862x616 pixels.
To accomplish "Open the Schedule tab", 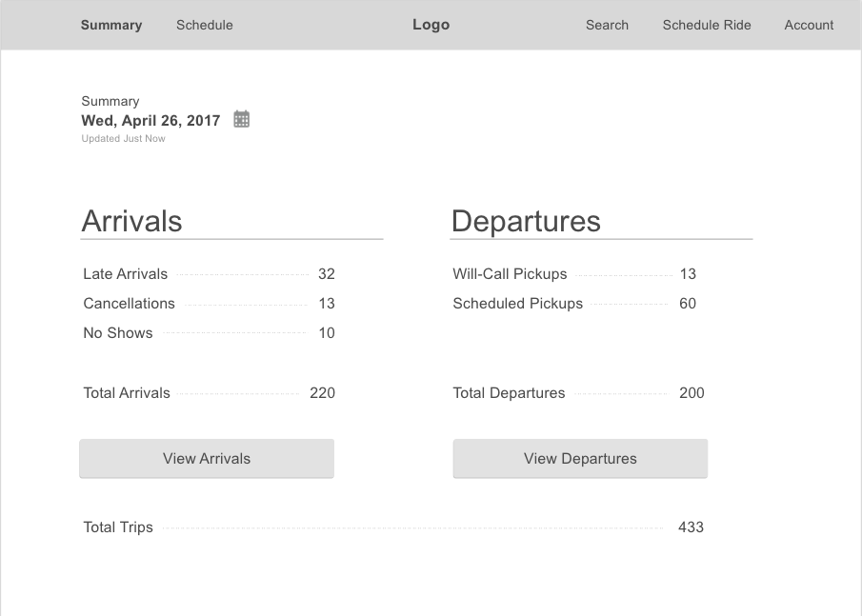I will [205, 25].
